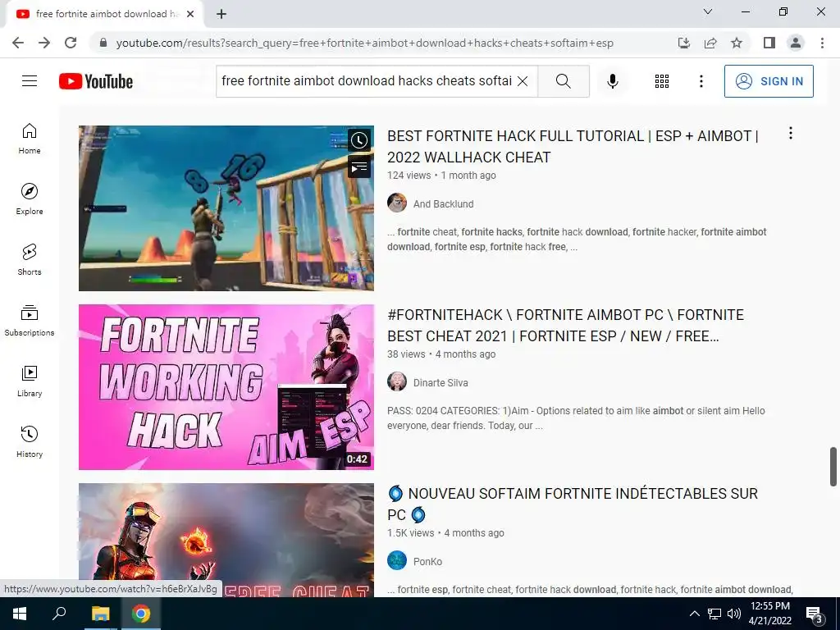Screen dimensions: 840x630
Task: Click the Chrome address bar URL
Action: point(364,43)
